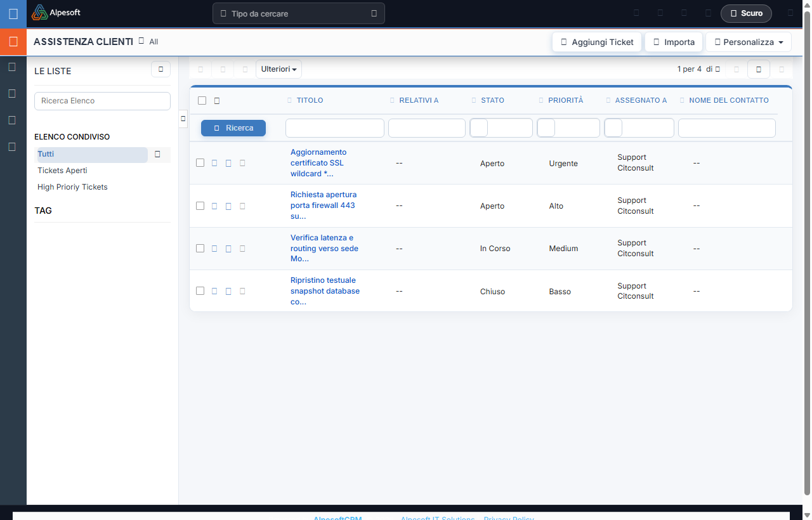
Task: Click the Nome del contatto filter field
Action: [x=727, y=128]
